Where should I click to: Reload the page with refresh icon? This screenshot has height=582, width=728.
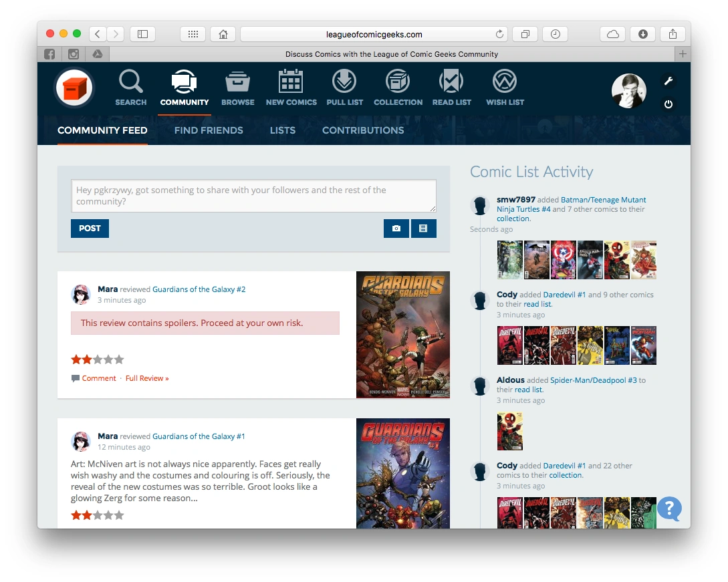[499, 34]
